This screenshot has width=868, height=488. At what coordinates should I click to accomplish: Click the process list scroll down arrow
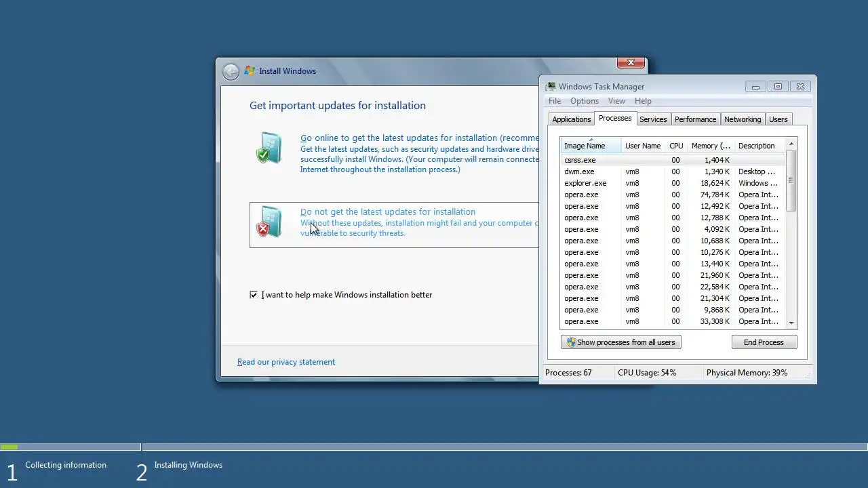(x=791, y=323)
